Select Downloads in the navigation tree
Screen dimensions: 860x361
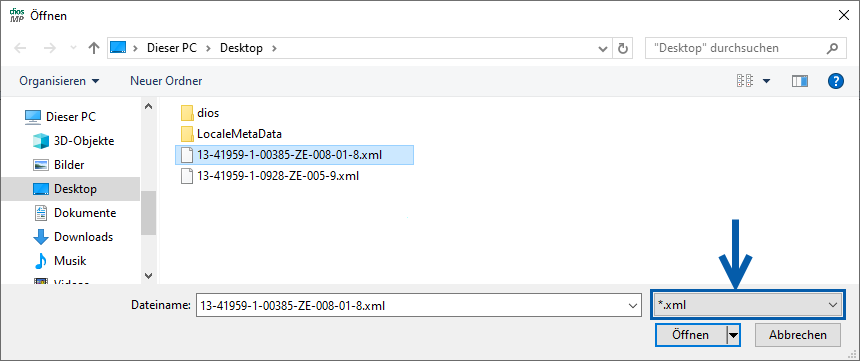click(x=83, y=237)
